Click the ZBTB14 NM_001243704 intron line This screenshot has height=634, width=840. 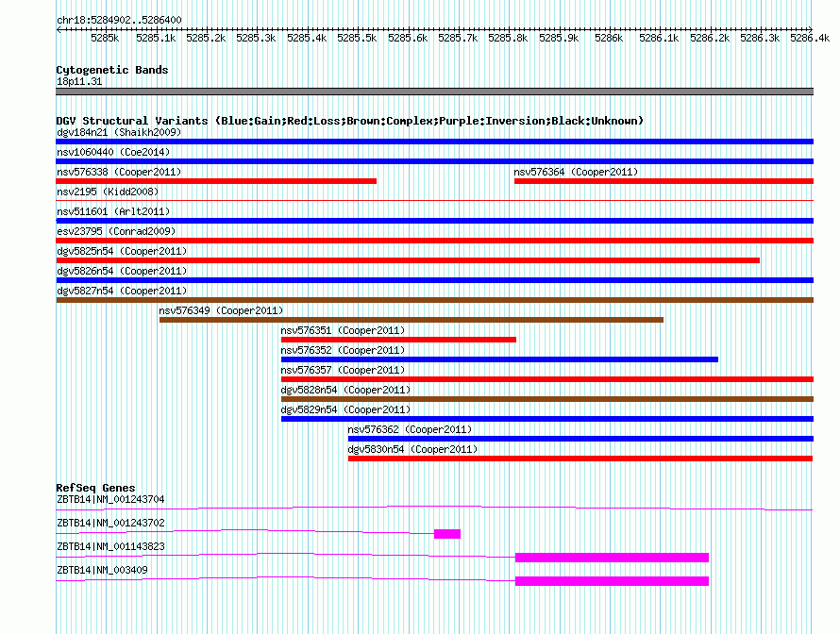point(434,508)
